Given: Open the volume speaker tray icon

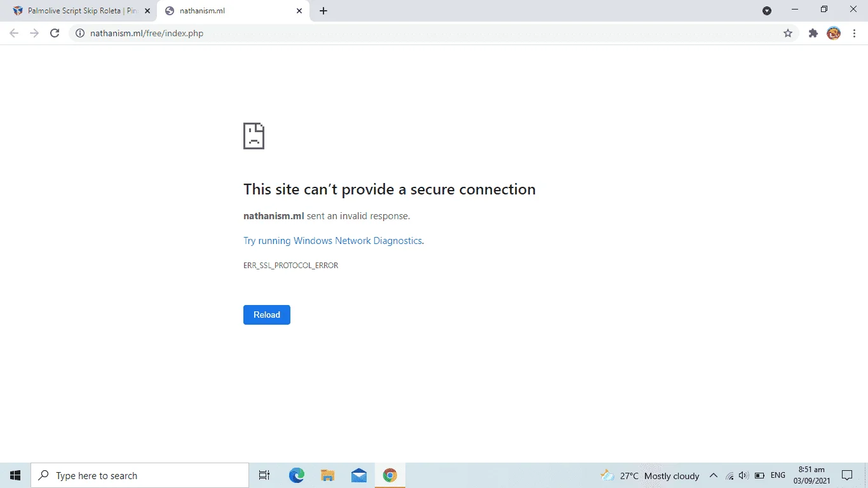Looking at the screenshot, I should (x=744, y=475).
